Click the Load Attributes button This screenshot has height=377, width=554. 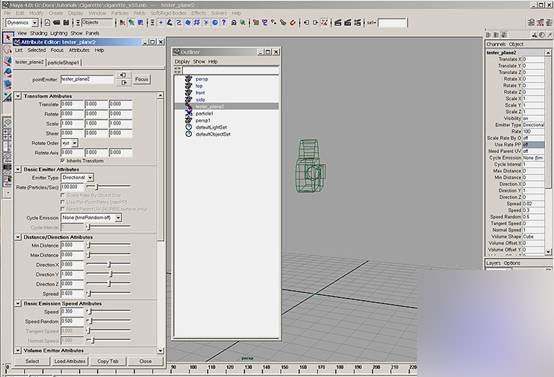70,361
